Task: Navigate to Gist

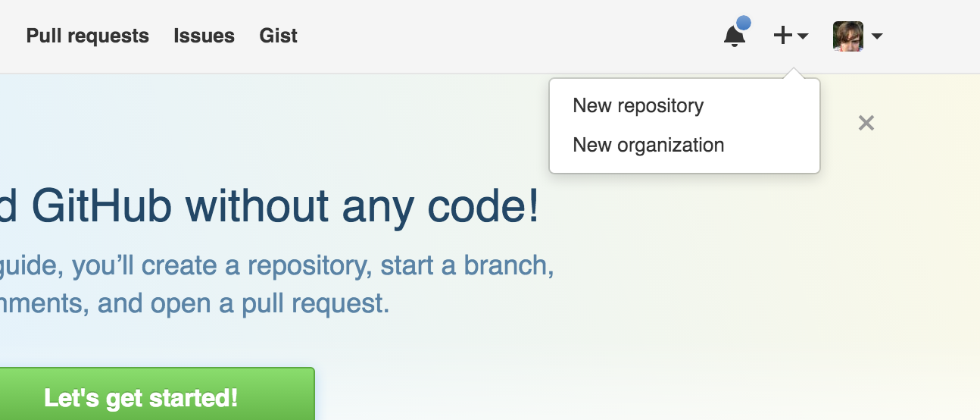Action: click(278, 36)
